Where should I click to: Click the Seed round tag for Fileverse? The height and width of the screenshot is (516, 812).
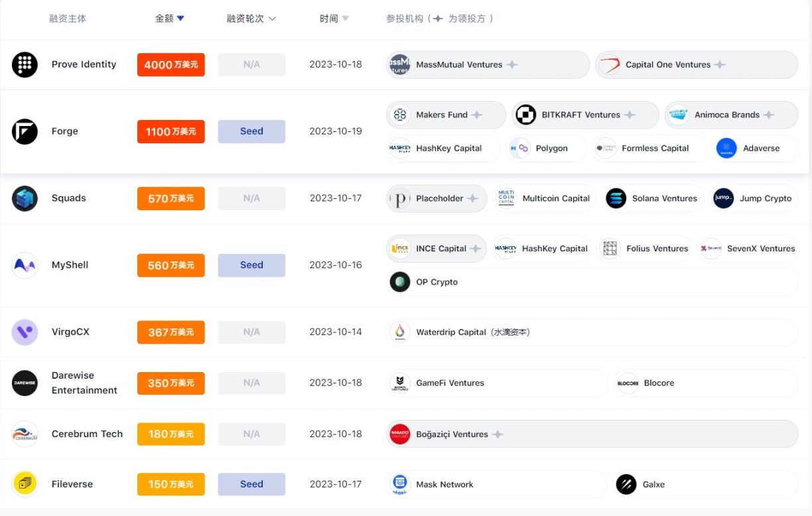point(251,484)
